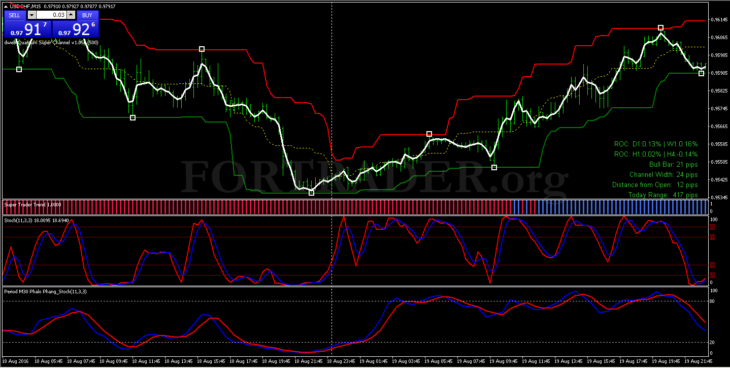Image resolution: width=730 pixels, height=368 pixels.
Task: Select the lowest swing marker near 21:45
Action: click(311, 192)
